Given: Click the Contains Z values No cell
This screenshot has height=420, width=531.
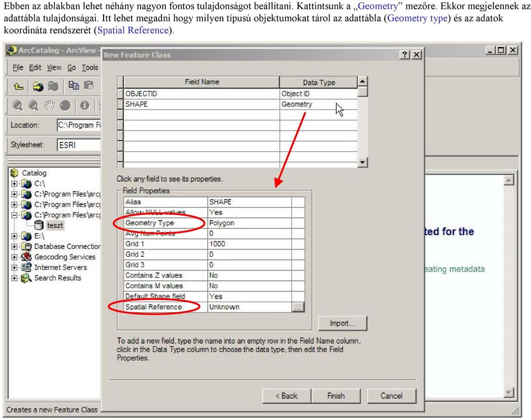Looking at the screenshot, I should tap(249, 276).
